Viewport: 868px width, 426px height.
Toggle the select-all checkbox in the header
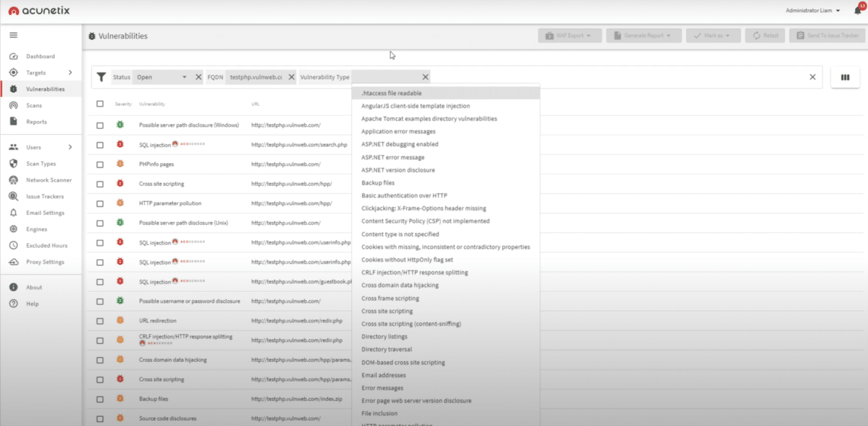tap(100, 104)
